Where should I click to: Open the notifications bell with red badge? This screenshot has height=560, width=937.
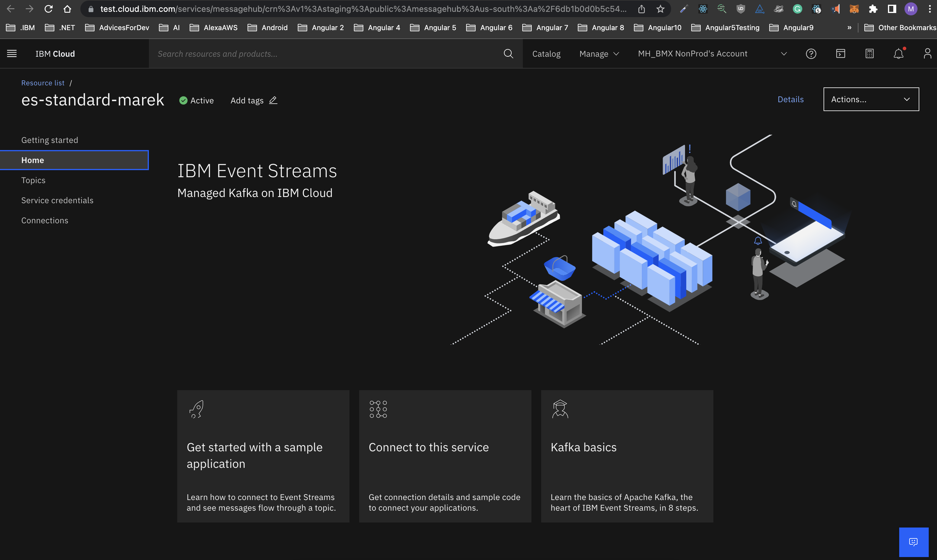click(899, 53)
